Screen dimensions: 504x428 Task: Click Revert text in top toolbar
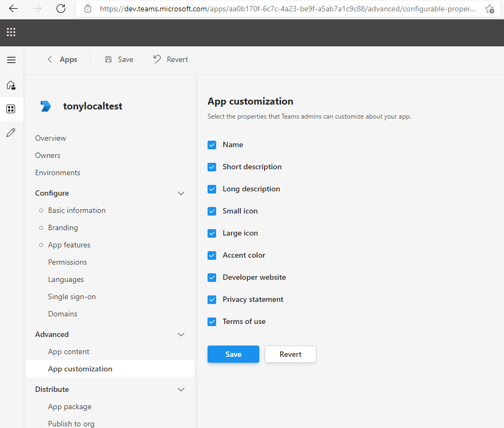(177, 59)
